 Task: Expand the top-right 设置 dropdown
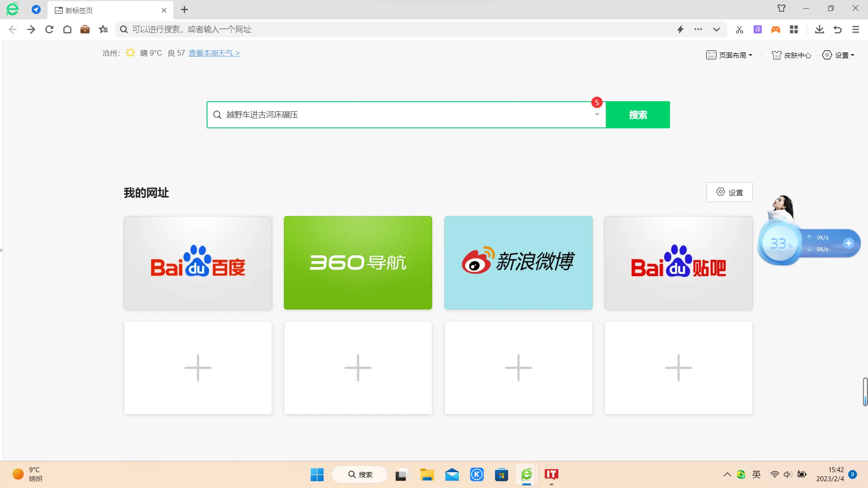pyautogui.click(x=838, y=55)
